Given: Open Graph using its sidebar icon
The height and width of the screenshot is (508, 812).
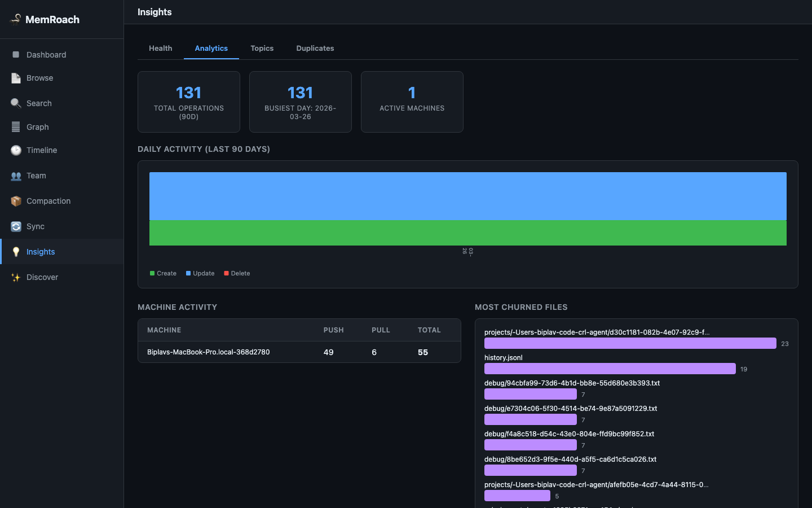Looking at the screenshot, I should [x=16, y=127].
